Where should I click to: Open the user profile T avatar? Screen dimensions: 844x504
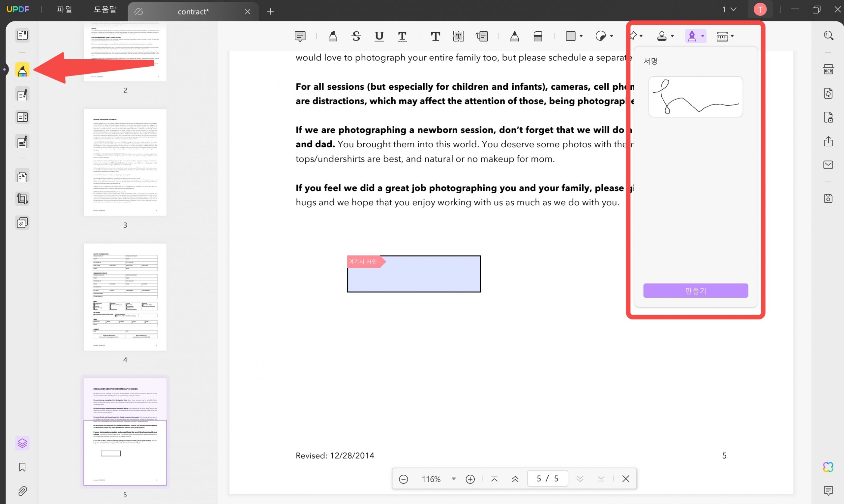(760, 10)
